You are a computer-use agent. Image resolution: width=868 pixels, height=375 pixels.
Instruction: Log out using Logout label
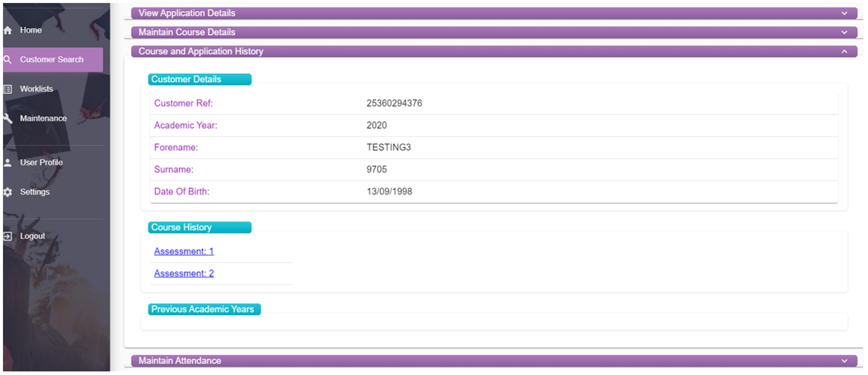(x=33, y=237)
